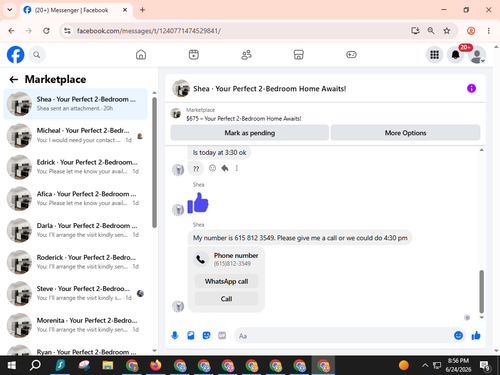Go back using Marketplace back arrow
Screen dimensions: 500x375
14,79
